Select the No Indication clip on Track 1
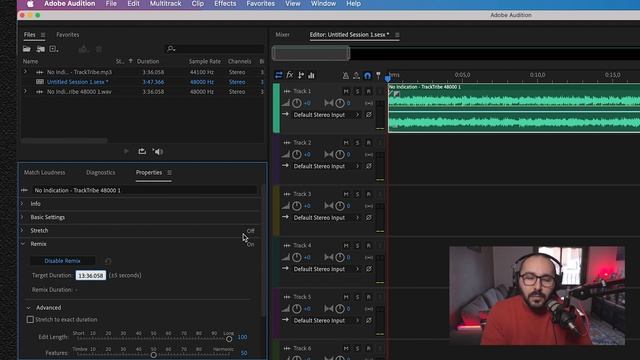Screen dimensions: 640x360 click(514, 108)
